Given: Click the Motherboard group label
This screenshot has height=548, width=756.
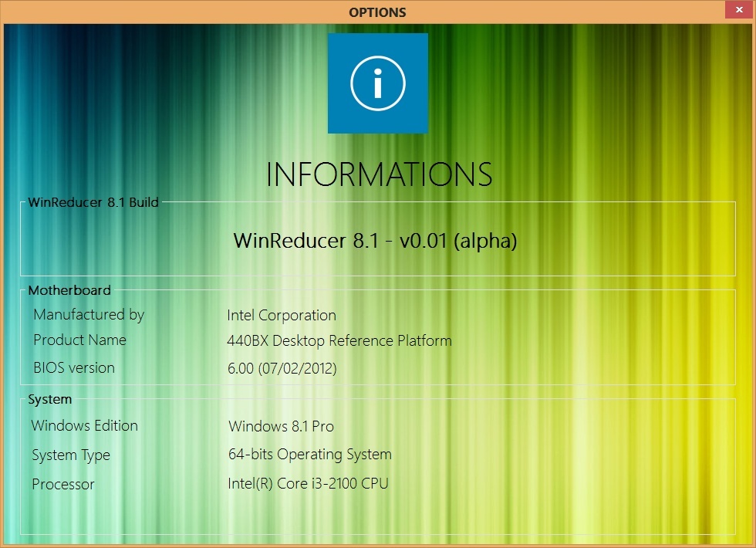Looking at the screenshot, I should pyautogui.click(x=69, y=290).
